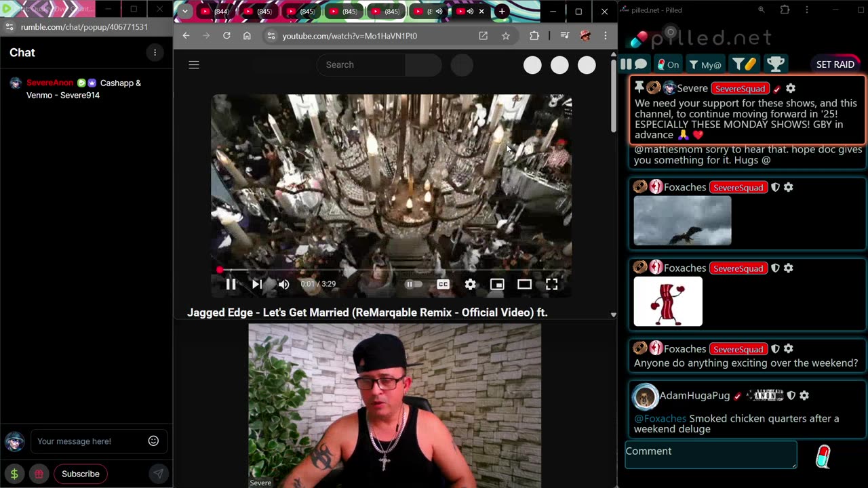Image resolution: width=868 pixels, height=488 pixels.
Task: Unpin the pinned Severe message
Action: pos(639,87)
